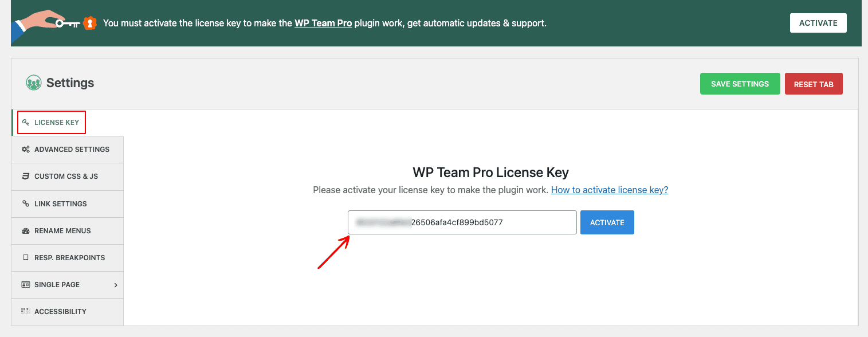This screenshot has height=337, width=868.
Task: Focus the license key input field
Action: point(462,222)
